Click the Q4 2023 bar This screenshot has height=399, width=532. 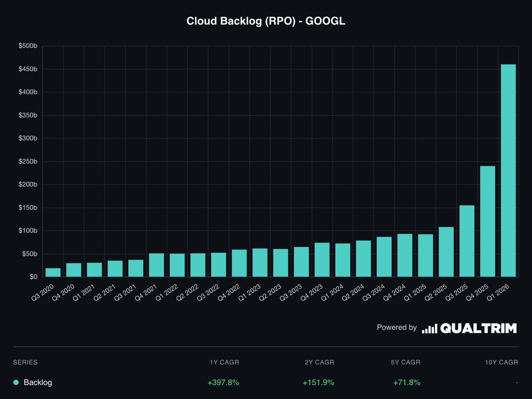point(322,260)
